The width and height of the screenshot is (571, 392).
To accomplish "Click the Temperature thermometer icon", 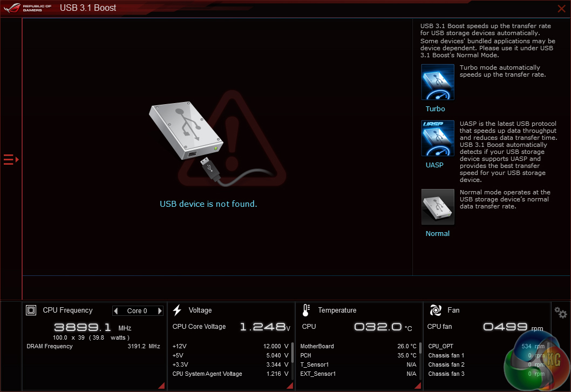I will [x=306, y=310].
